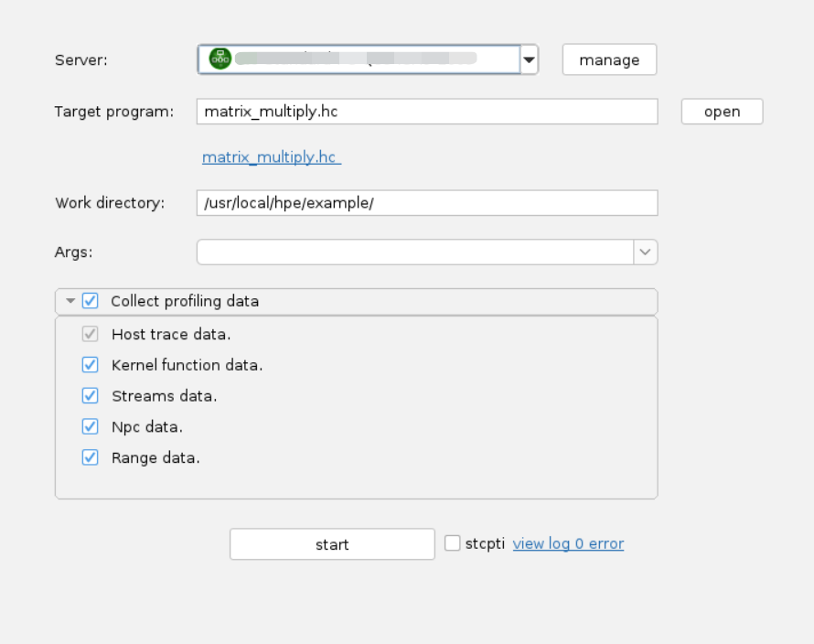Collapse the Collect profiling data section

pyautogui.click(x=70, y=301)
